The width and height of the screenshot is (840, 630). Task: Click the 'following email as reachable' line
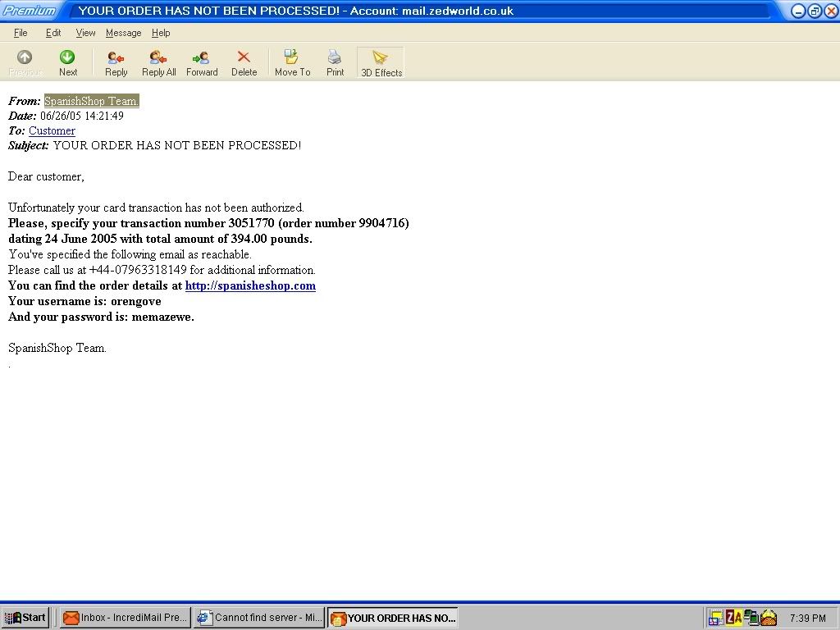pyautogui.click(x=130, y=254)
